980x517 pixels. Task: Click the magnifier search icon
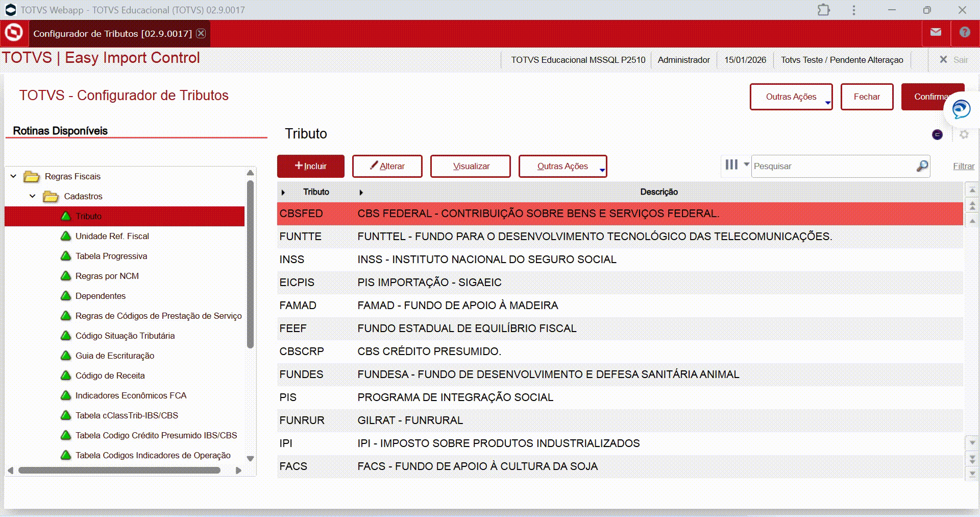coord(922,166)
